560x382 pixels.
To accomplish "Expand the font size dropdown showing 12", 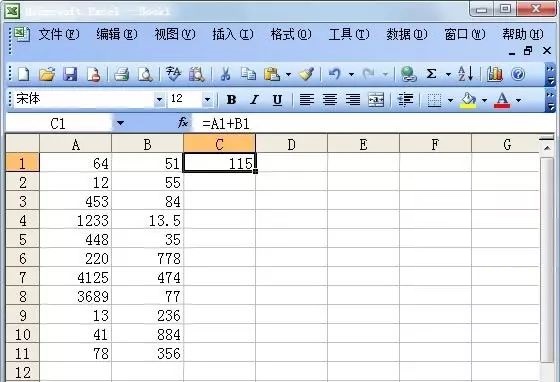I will click(208, 99).
